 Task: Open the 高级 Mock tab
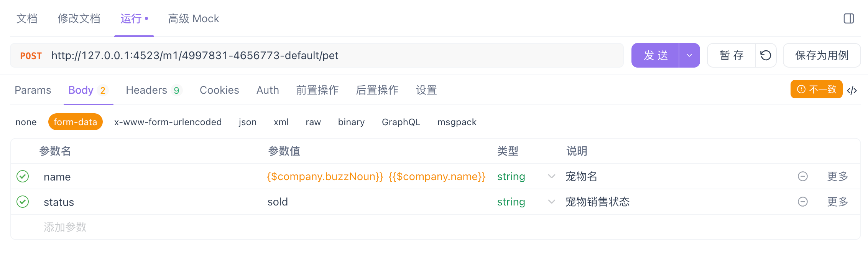click(x=194, y=18)
